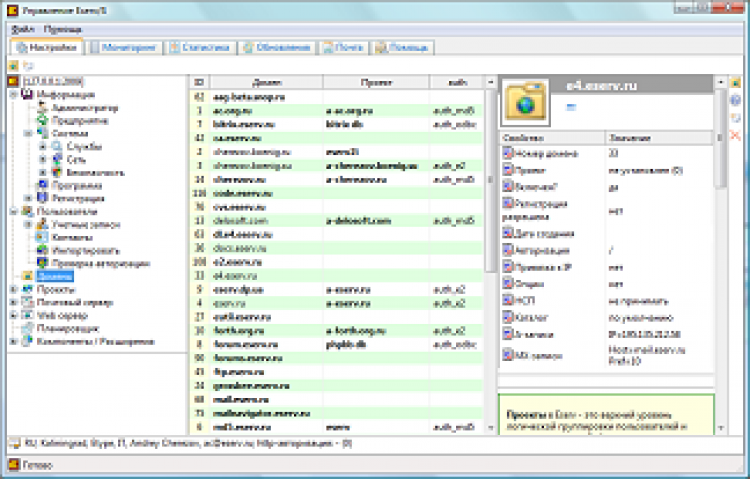Screen dimensions: 750x479
Task: Click the globe icon in right-side strip
Action: (x=736, y=100)
